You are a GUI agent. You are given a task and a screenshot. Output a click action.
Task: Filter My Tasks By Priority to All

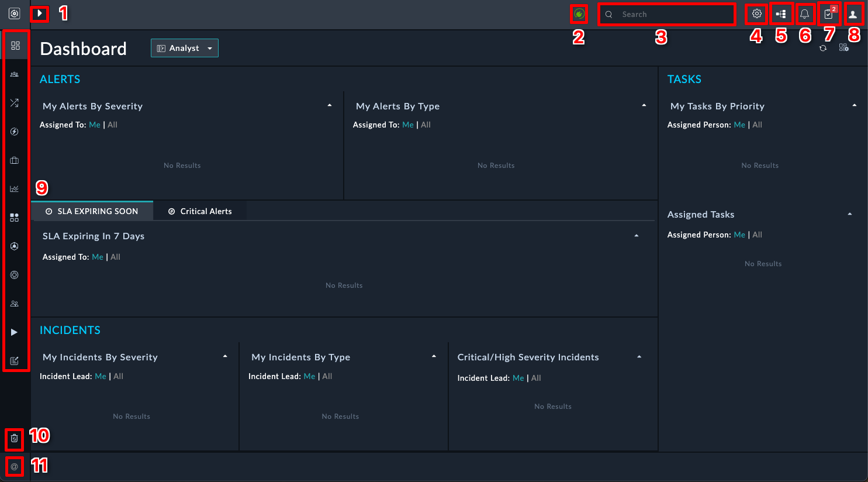tap(758, 125)
